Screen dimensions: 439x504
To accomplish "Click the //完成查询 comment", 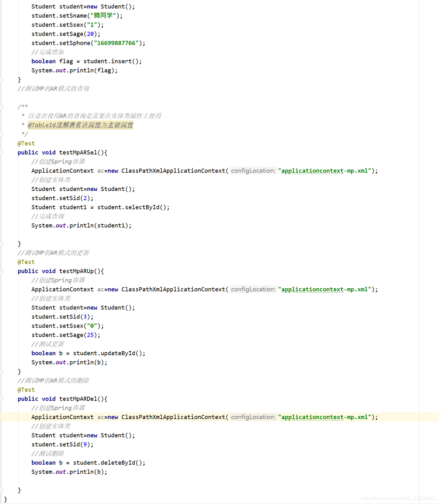I will pyautogui.click(x=48, y=216).
